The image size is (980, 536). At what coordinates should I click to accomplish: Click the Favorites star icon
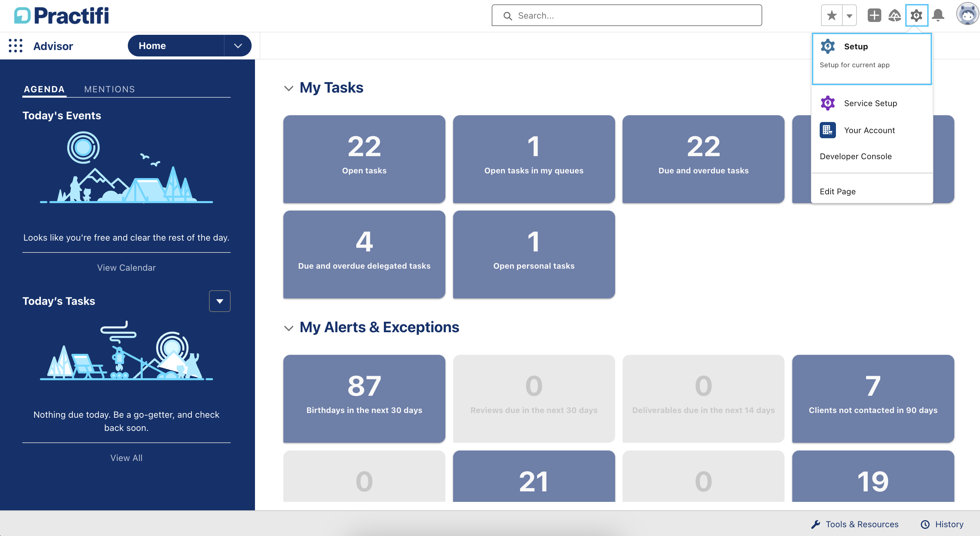point(831,16)
